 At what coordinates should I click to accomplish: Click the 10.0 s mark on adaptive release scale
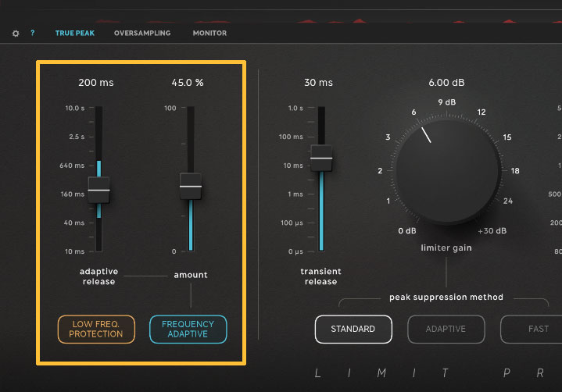point(75,108)
